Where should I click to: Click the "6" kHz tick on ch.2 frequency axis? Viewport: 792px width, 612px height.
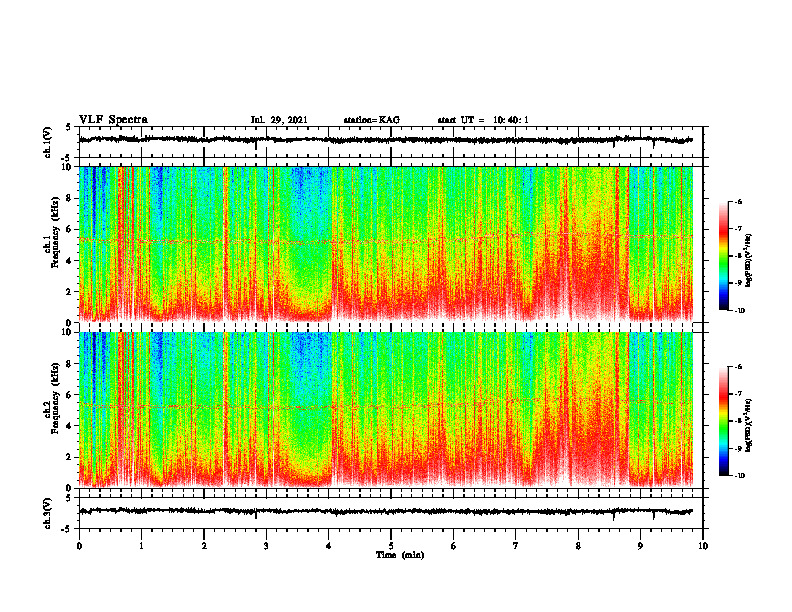coord(69,395)
